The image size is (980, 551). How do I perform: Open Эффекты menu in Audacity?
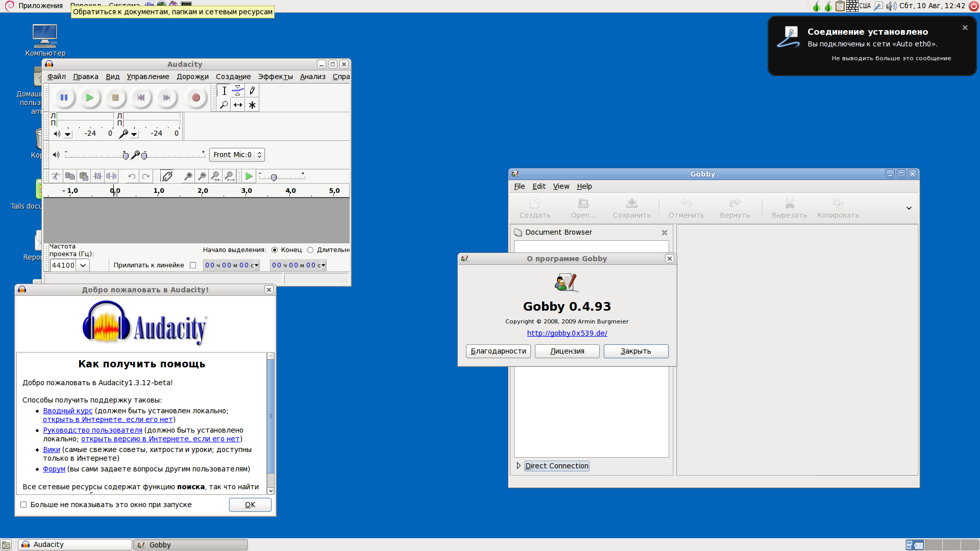275,77
